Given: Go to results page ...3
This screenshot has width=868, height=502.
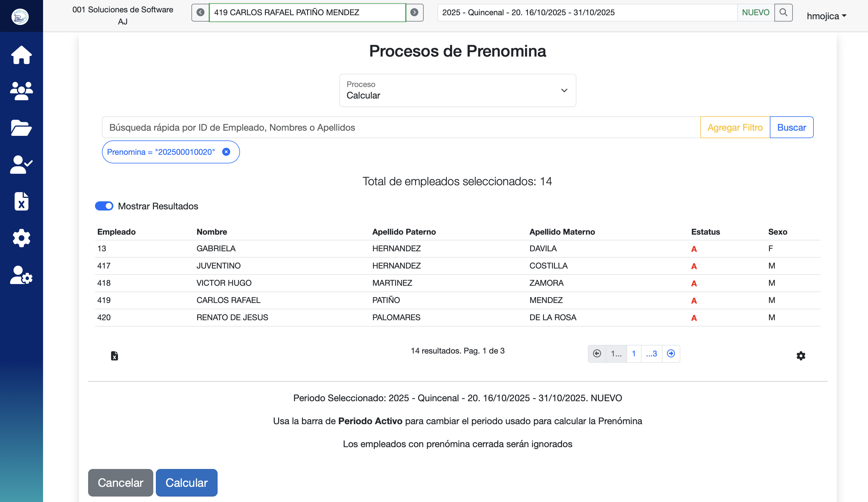Looking at the screenshot, I should [x=651, y=354].
